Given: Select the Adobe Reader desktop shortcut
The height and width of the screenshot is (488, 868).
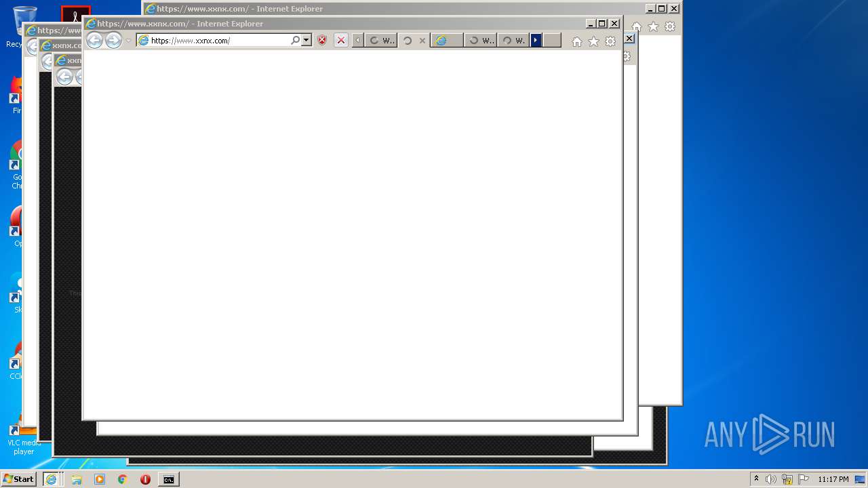Looking at the screenshot, I should 75,14.
